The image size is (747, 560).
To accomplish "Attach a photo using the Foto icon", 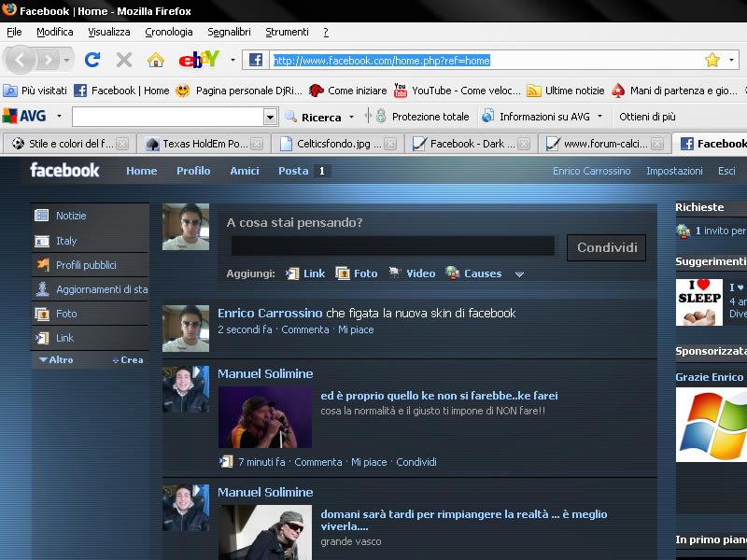I will (357, 273).
